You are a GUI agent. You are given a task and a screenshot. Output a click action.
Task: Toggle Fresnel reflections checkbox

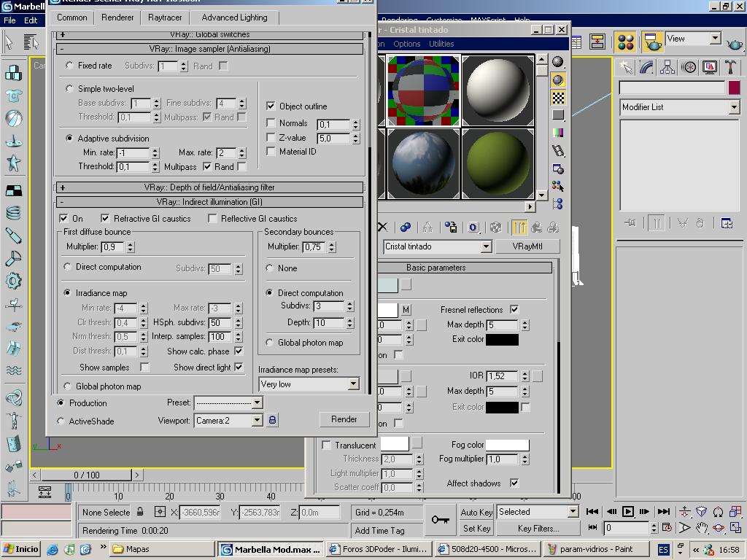point(514,309)
